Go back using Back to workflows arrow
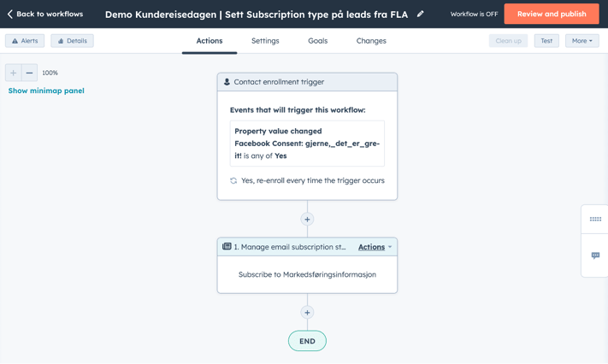Screen dimensions: 608x364 pyautogui.click(x=10, y=14)
